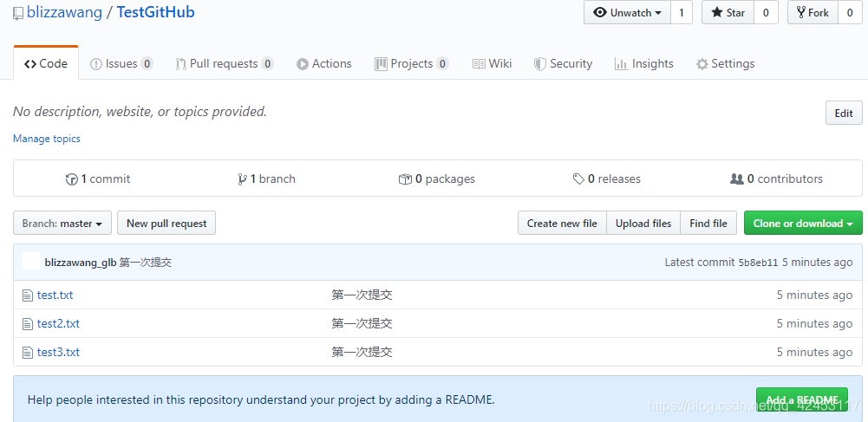Open commit message in test.txt row
The image size is (868, 422).
click(x=362, y=295)
